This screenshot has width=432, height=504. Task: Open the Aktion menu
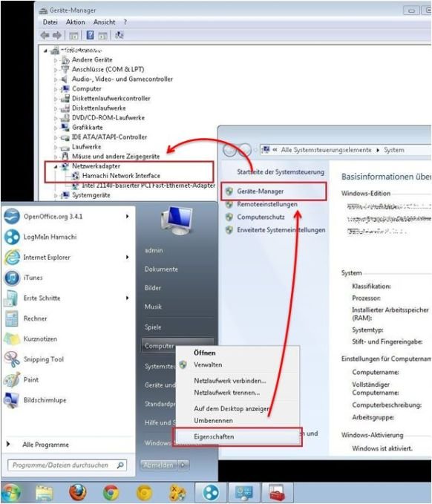click(76, 22)
